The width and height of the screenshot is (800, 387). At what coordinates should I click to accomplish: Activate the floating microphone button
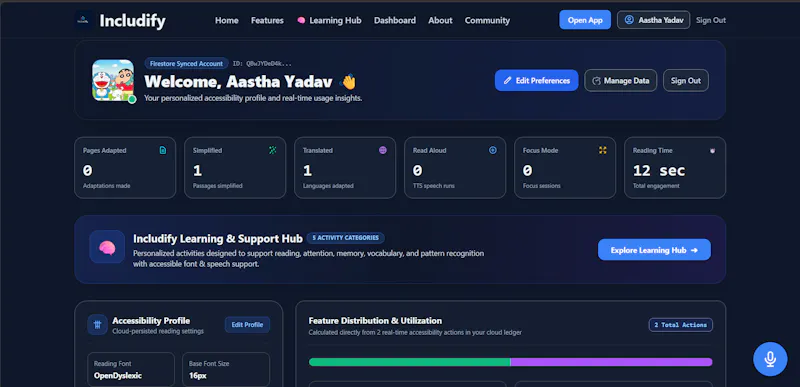click(x=770, y=359)
